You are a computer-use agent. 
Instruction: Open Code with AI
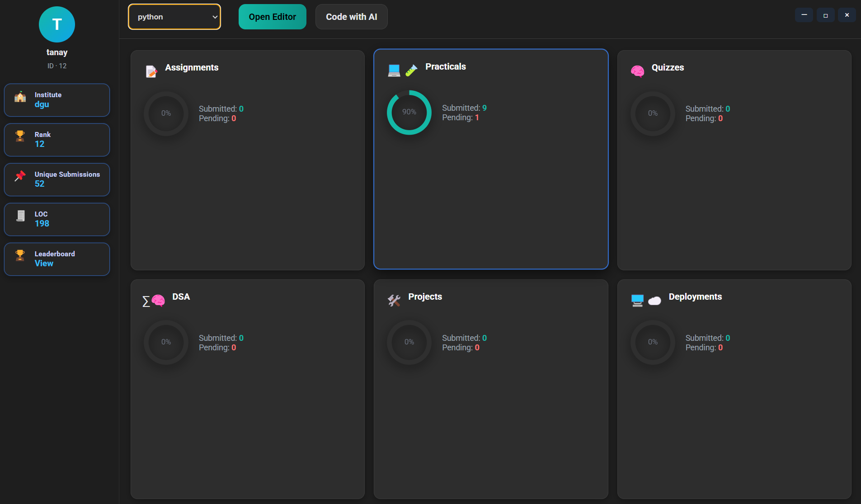[351, 17]
